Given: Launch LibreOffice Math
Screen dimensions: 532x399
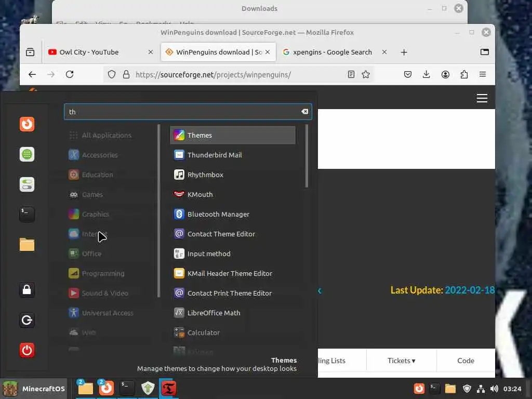Looking at the screenshot, I should [x=232, y=313].
